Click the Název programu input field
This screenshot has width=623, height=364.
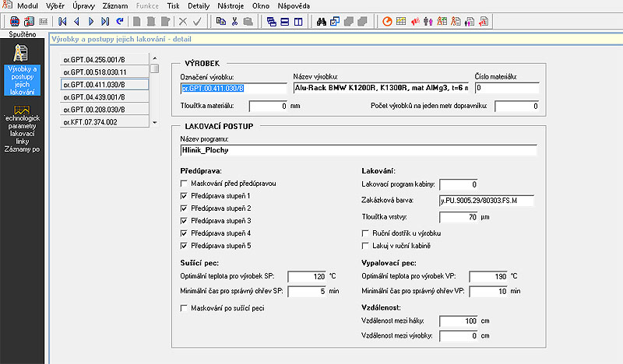pyautogui.click(x=358, y=151)
